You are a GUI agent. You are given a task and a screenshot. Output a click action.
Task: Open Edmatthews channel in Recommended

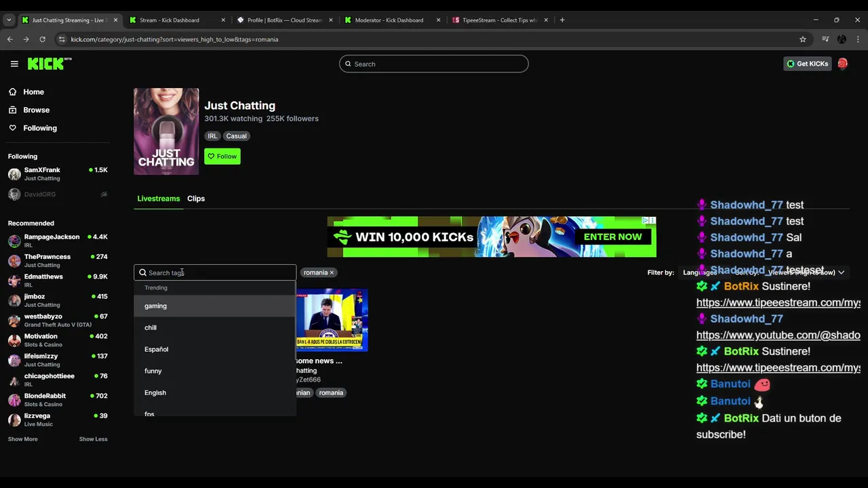(x=58, y=281)
